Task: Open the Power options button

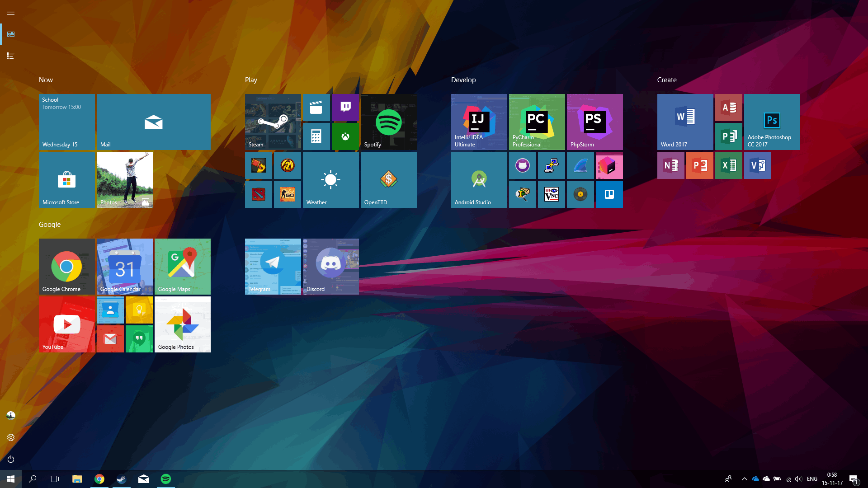Action: pyautogui.click(x=11, y=459)
